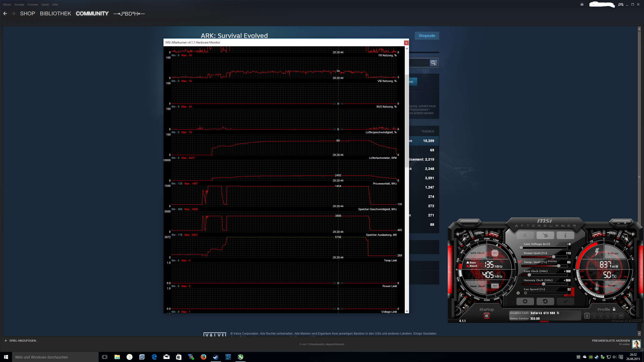Open the Spiele menu in Steam

pos(45,5)
